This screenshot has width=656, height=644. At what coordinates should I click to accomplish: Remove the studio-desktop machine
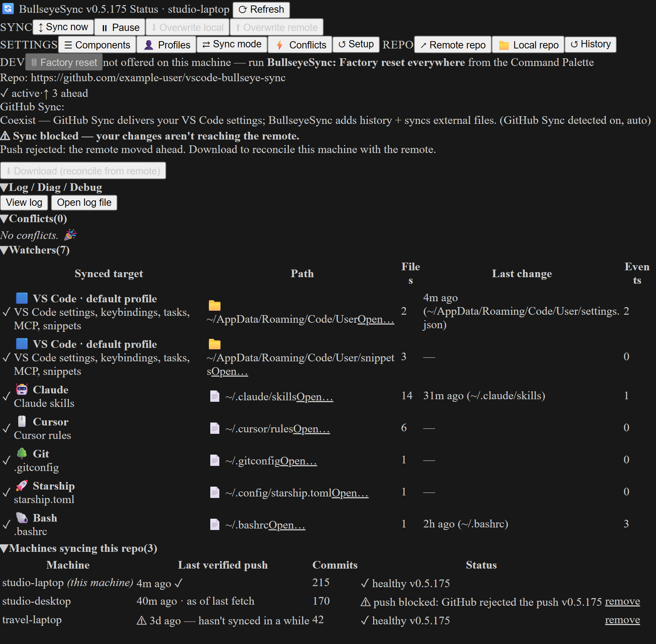[622, 601]
